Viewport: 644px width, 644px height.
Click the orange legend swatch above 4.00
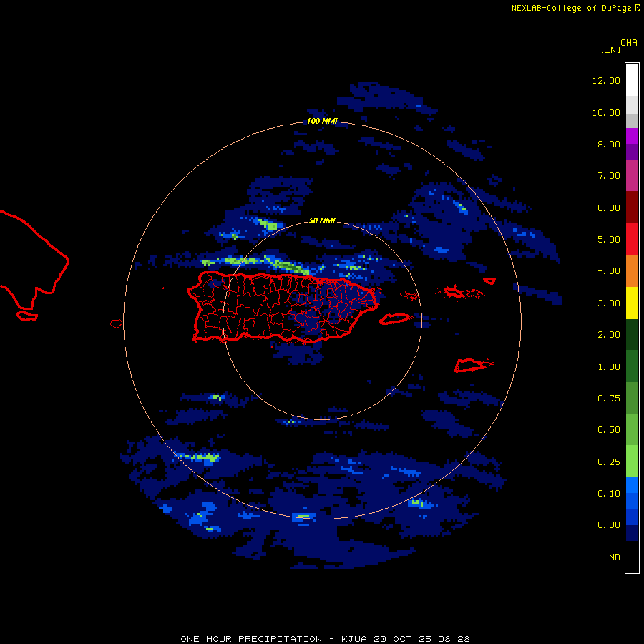(632, 270)
